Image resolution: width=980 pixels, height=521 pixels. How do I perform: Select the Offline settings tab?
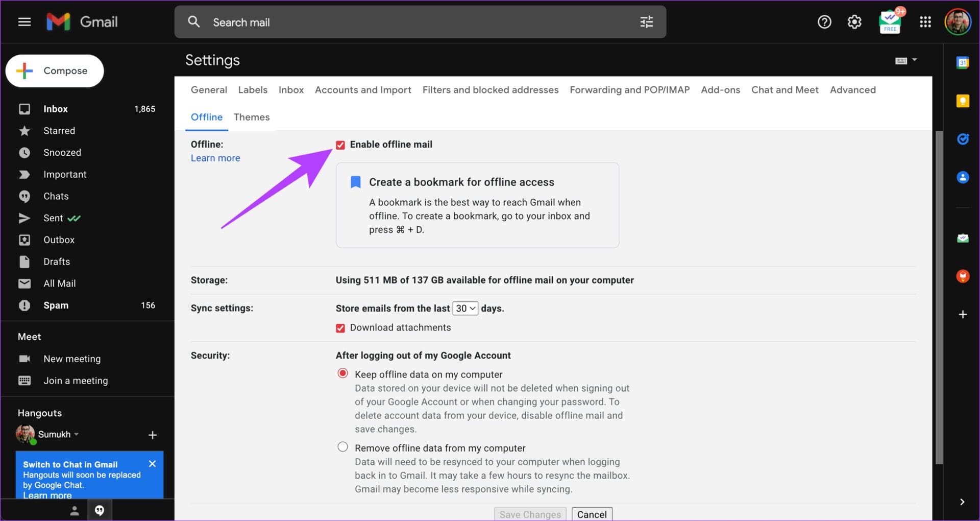coord(207,117)
